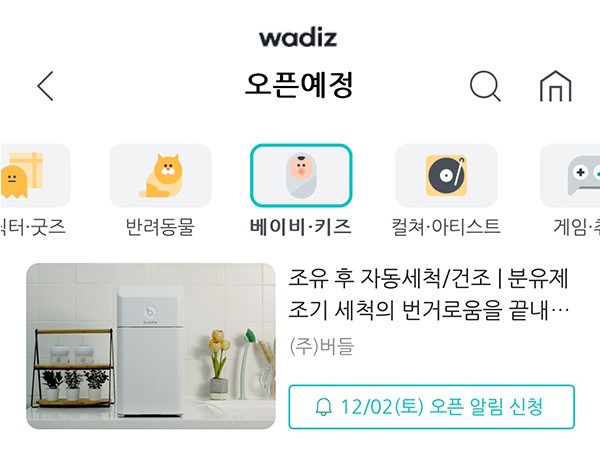Screen dimensions: 600x469
Task: Apply for 12/02(토) 오픈 알림 신청
Action: coord(432,407)
